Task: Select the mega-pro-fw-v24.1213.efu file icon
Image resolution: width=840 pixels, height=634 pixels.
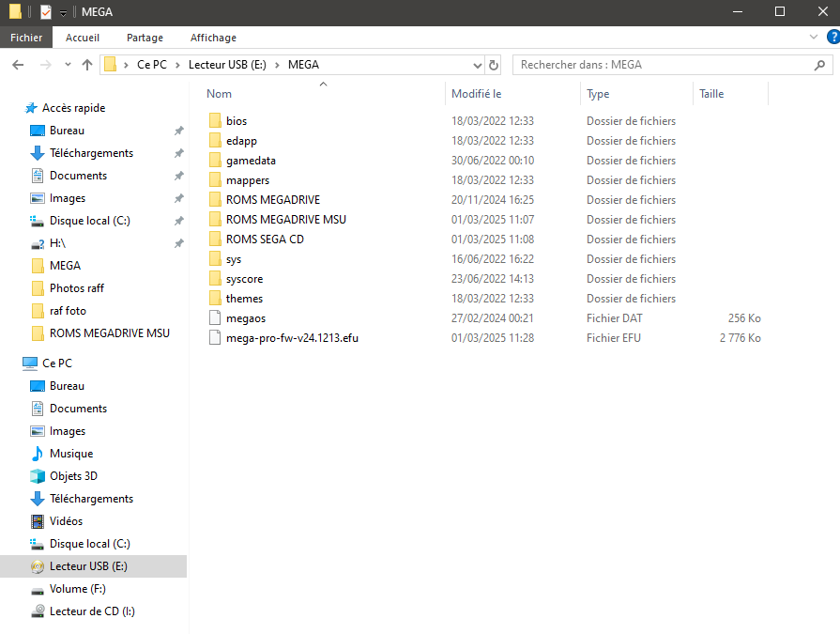Action: point(215,338)
